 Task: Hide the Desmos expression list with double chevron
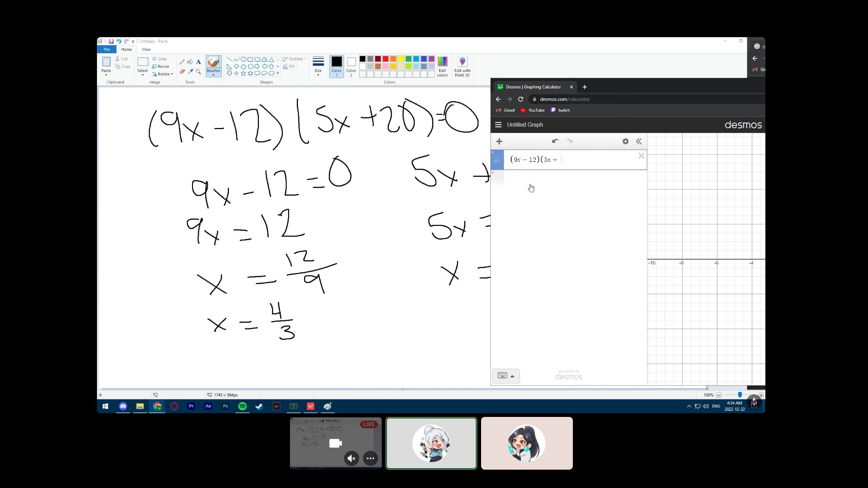click(639, 141)
